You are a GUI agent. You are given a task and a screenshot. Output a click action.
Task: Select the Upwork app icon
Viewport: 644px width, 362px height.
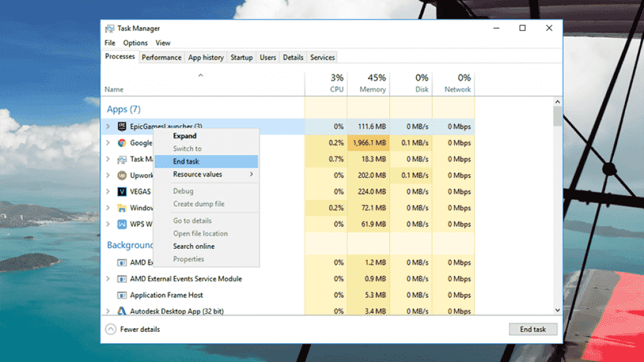(123, 175)
